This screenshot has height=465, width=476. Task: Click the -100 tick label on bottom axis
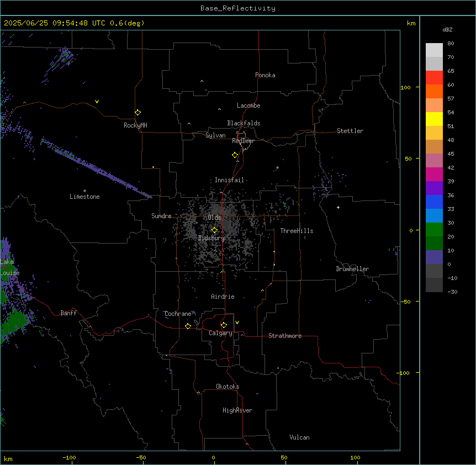point(69,457)
